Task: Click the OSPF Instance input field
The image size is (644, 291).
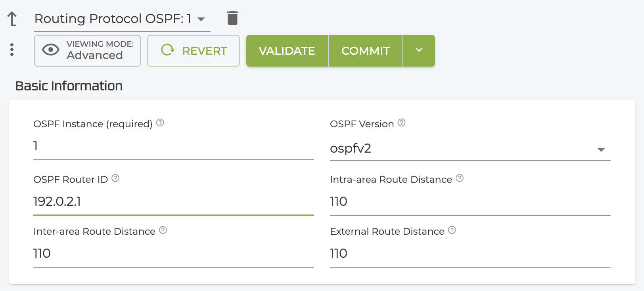Action: pos(173,146)
